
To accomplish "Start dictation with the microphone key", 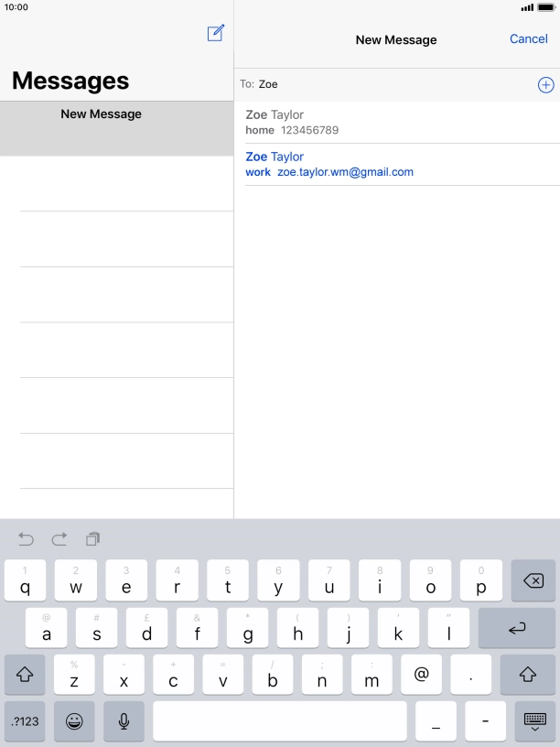I will (x=124, y=721).
